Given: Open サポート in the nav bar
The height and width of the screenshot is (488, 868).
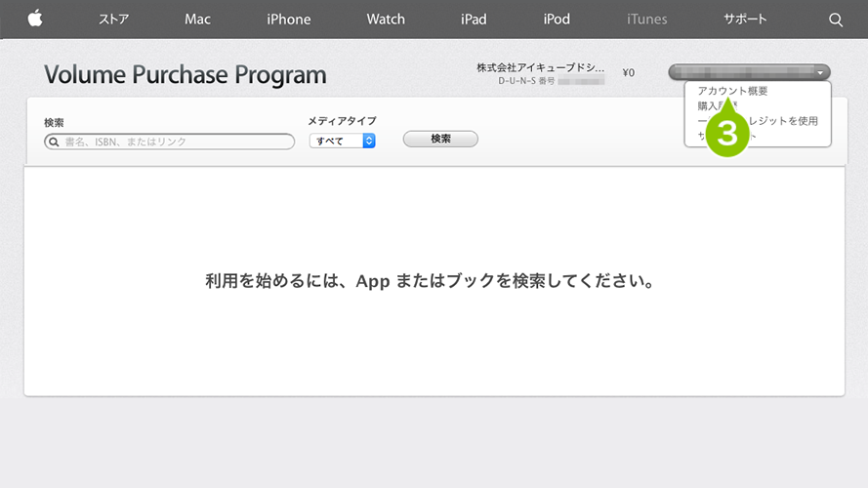Looking at the screenshot, I should click(745, 20).
